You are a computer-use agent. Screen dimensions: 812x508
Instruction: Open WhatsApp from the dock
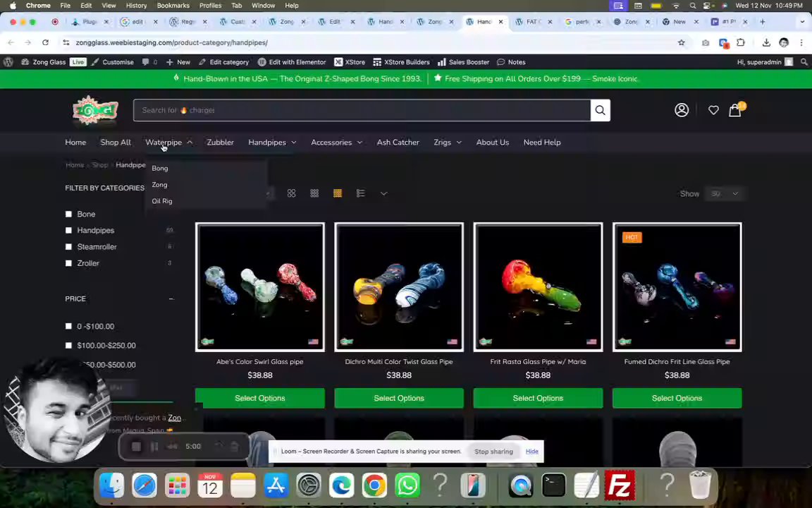407,485
